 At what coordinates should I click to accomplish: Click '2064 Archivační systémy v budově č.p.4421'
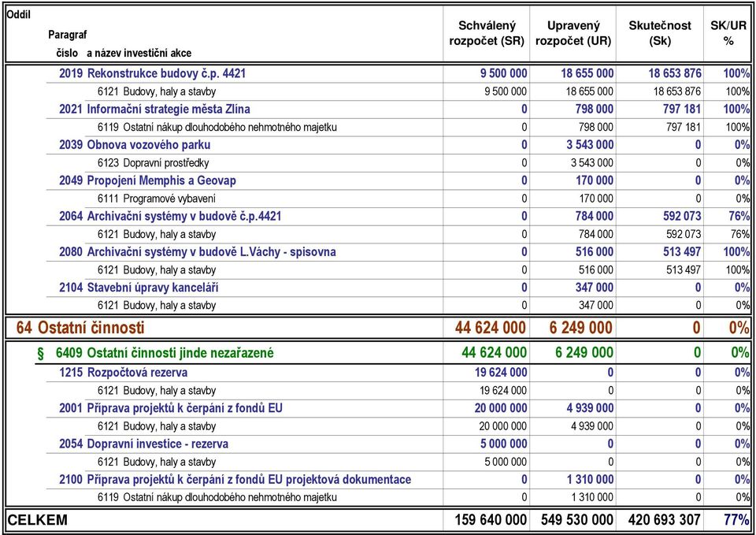pos(170,216)
